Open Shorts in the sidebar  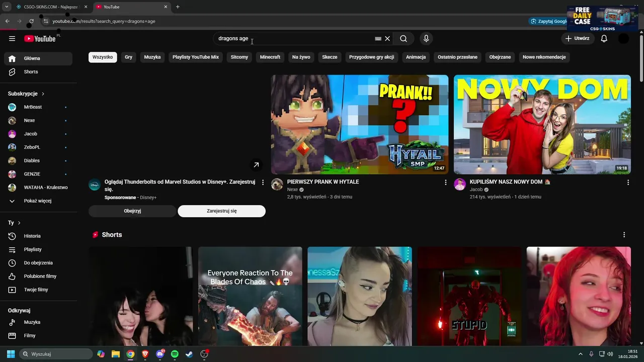click(38, 72)
